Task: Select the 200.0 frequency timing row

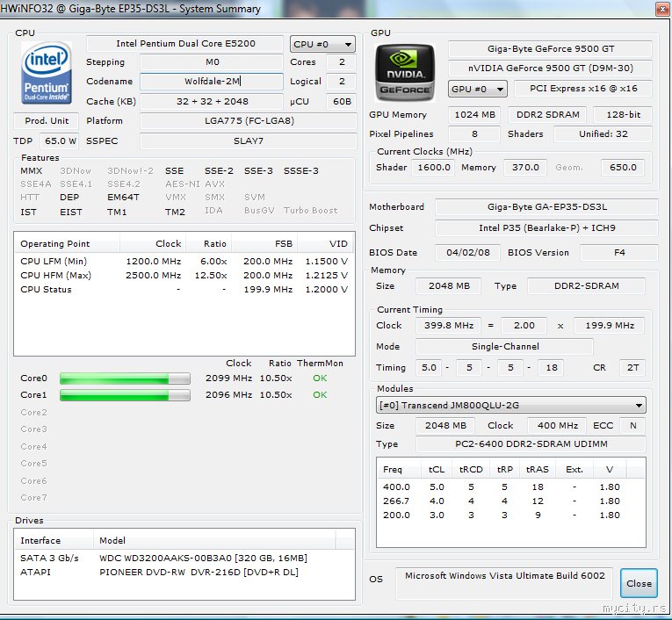Action: pyautogui.click(x=511, y=515)
